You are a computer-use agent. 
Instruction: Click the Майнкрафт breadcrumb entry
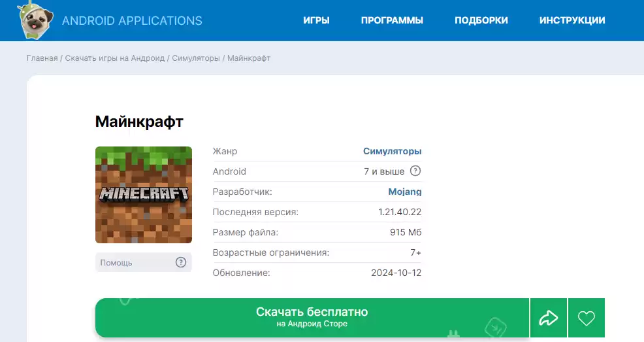pyautogui.click(x=249, y=58)
